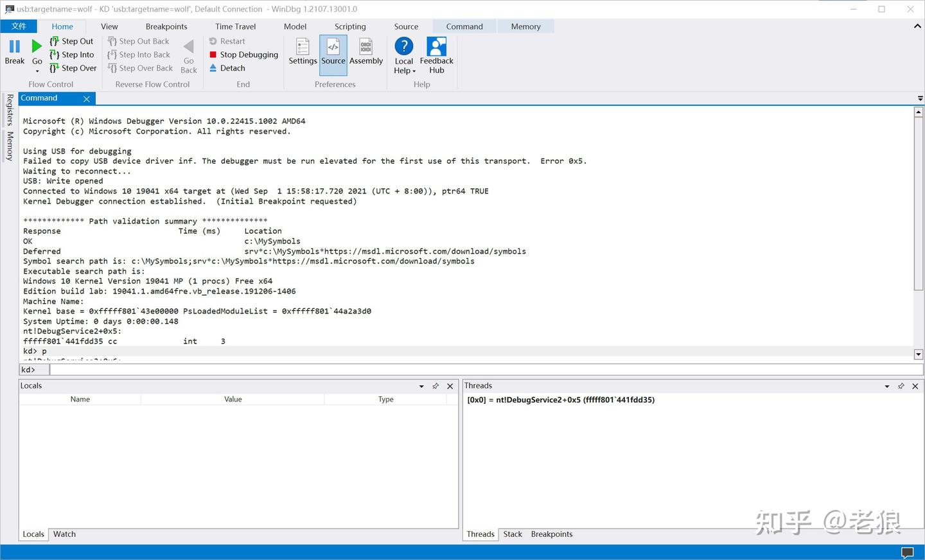The image size is (925, 560).
Task: Click the Break pause icon
Action: [14, 46]
